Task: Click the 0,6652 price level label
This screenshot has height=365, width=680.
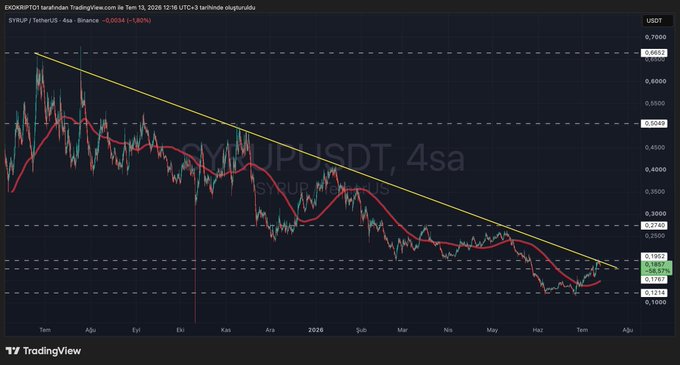Action: [655, 53]
